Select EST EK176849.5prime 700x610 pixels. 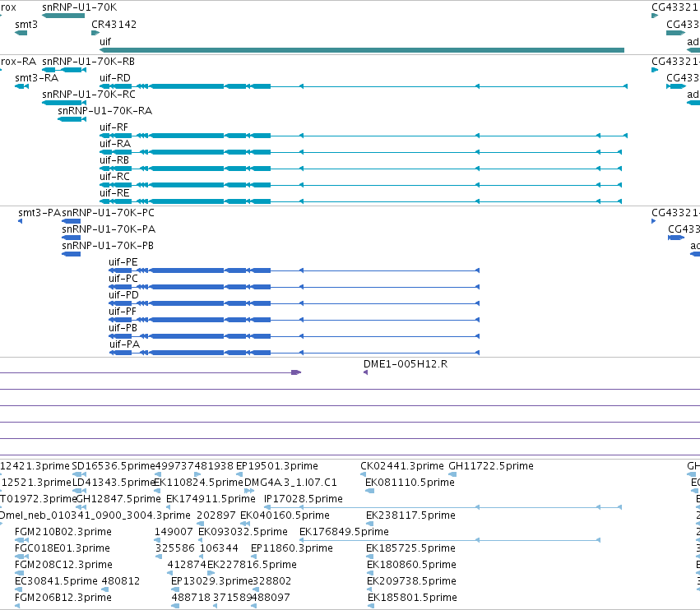click(x=450, y=540)
